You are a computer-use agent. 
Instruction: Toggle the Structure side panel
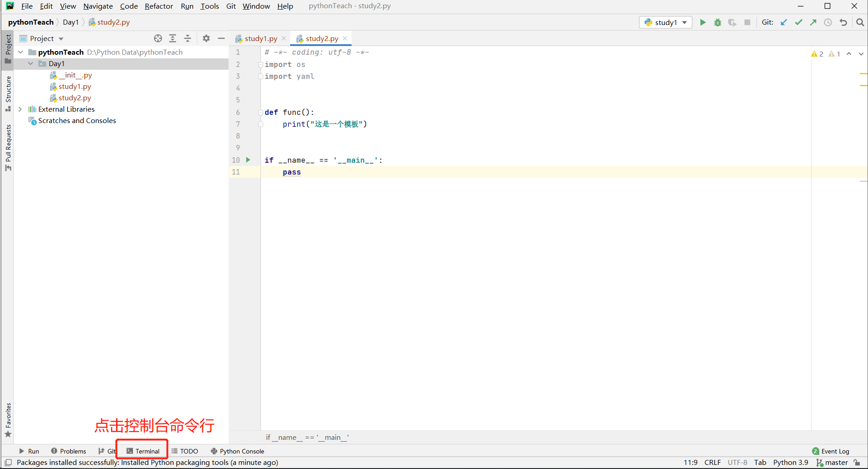(8, 94)
